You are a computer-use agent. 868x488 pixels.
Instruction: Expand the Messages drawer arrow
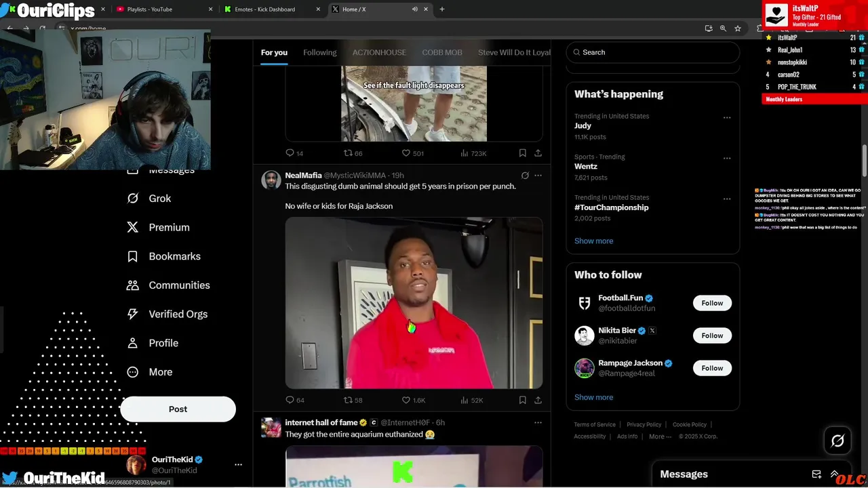click(834, 474)
